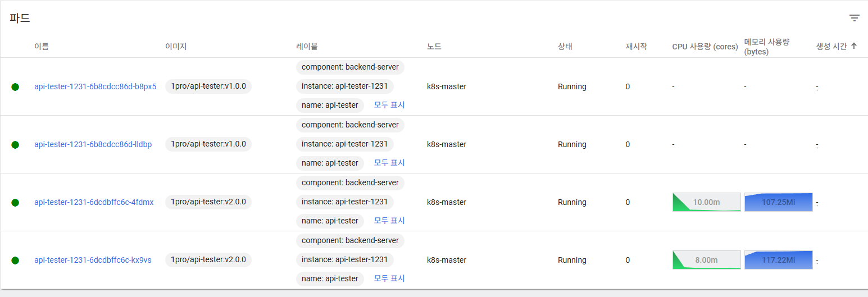Expand all labels for the b8px5 pod
The width and height of the screenshot is (868, 297).
click(389, 105)
